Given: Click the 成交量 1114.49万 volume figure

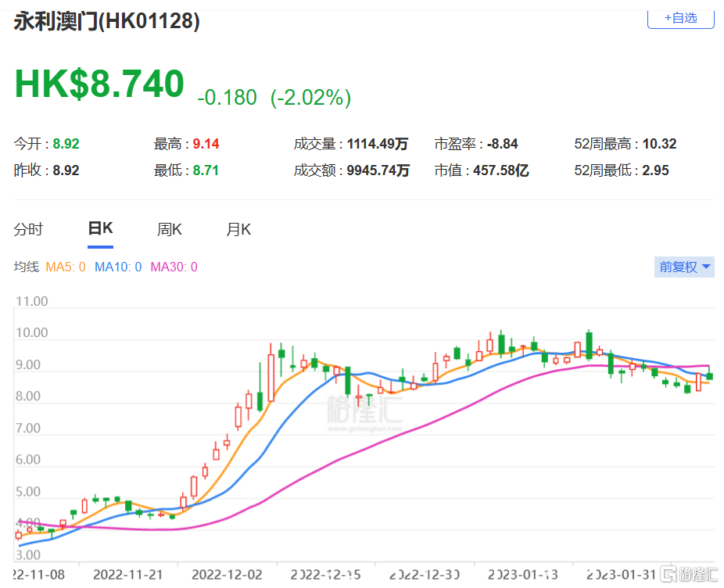Looking at the screenshot, I should pyautogui.click(x=378, y=144).
